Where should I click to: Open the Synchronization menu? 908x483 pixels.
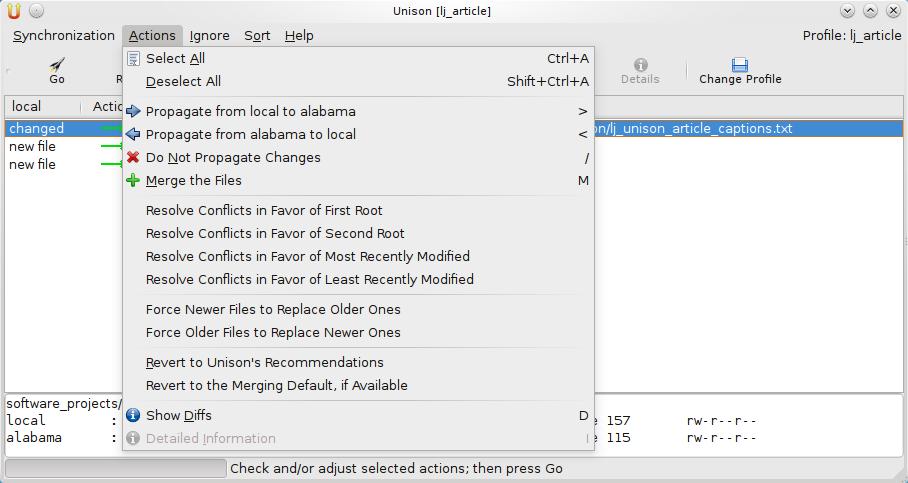[x=64, y=35]
